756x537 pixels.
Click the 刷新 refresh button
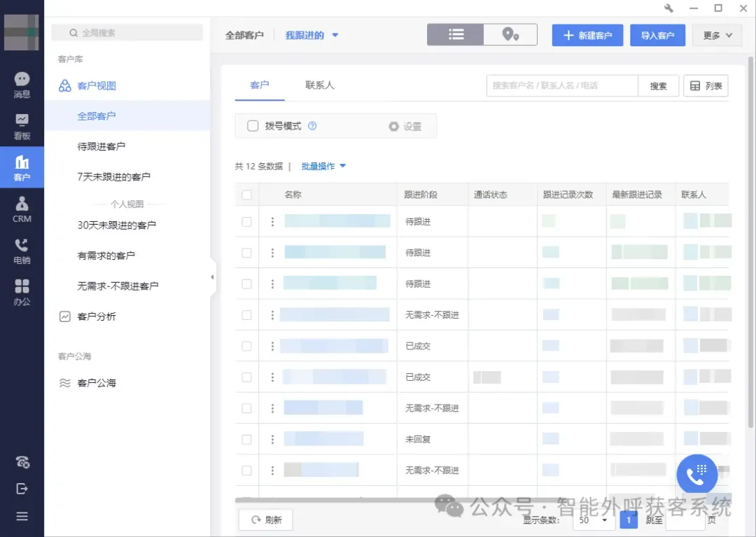point(265,519)
